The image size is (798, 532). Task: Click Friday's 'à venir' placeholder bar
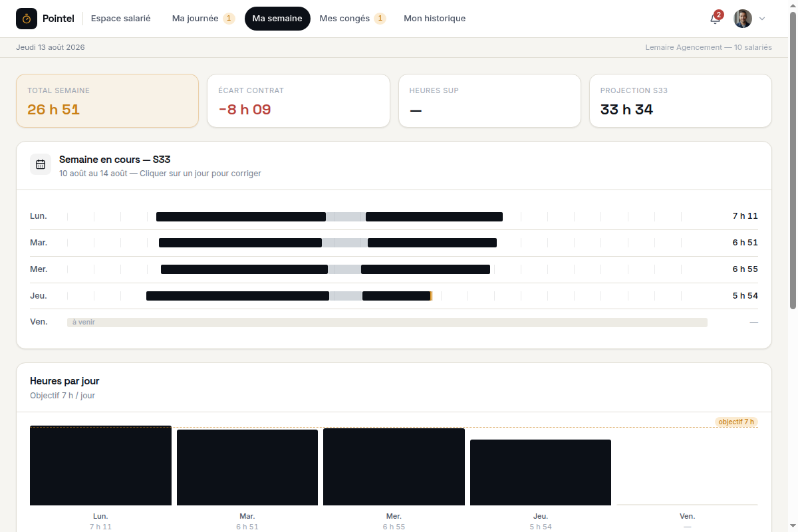pos(387,323)
